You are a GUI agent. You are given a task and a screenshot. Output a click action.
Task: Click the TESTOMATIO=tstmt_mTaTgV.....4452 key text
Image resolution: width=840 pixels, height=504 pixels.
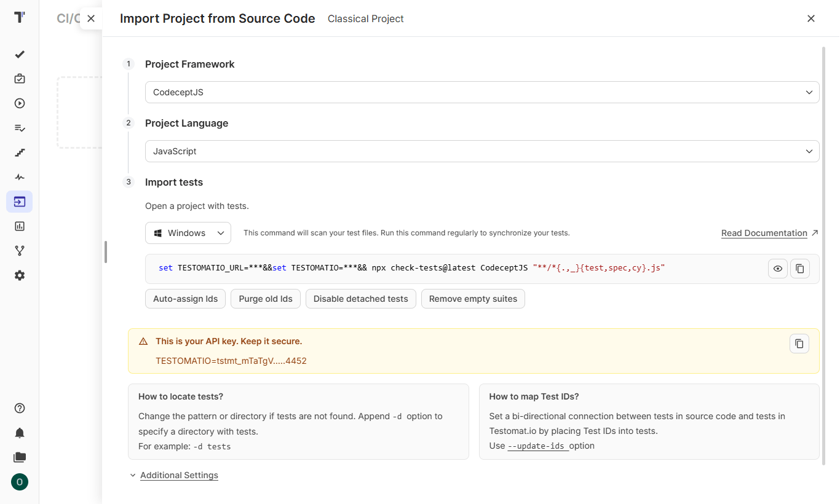[x=231, y=361]
